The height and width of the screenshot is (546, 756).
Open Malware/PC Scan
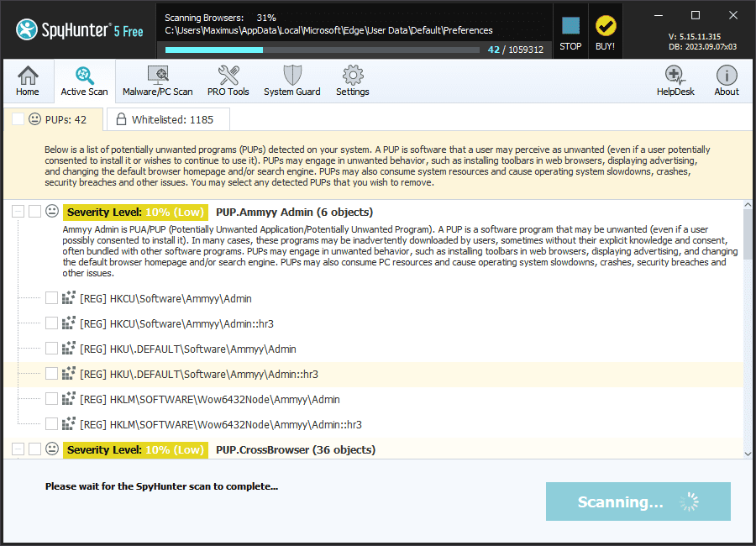(158, 81)
